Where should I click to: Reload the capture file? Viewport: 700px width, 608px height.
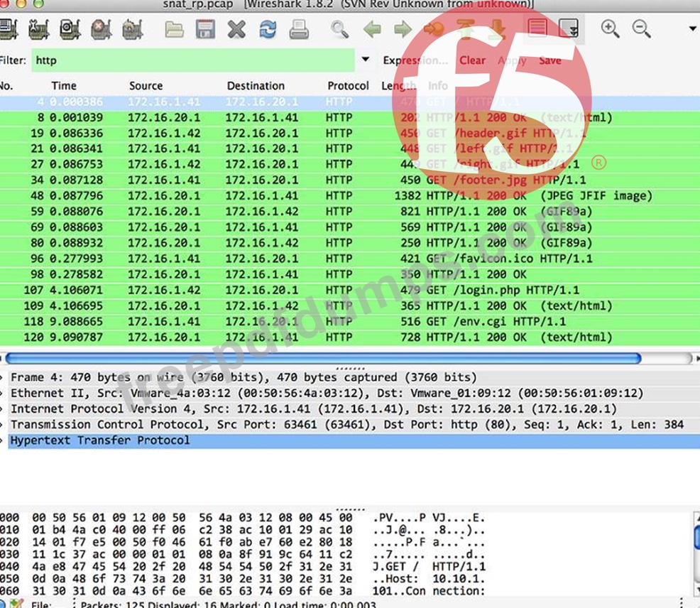click(268, 29)
